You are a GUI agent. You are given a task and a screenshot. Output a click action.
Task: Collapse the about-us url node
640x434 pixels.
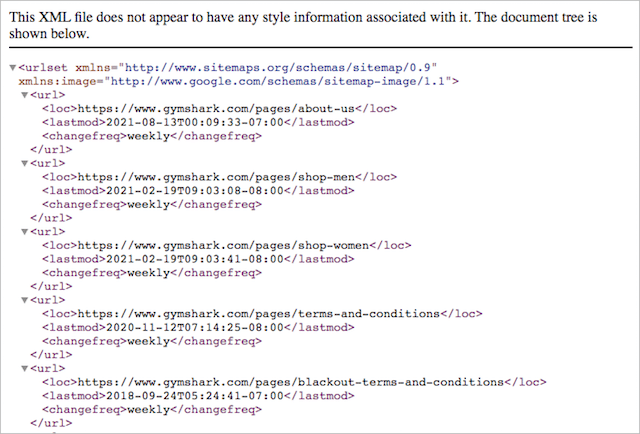coord(25,94)
